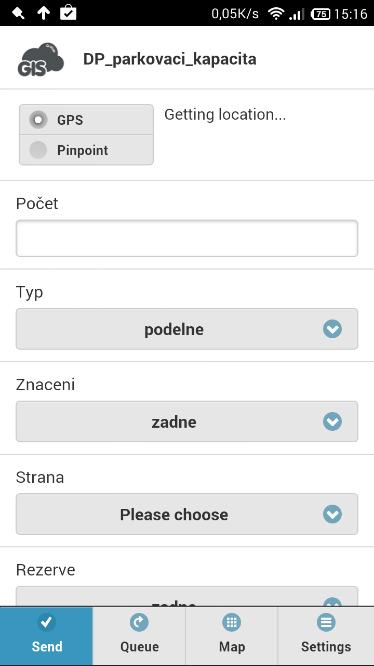The image size is (374, 666).
Task: Open the Znaceni dropdown showing zadne
Action: (x=187, y=422)
